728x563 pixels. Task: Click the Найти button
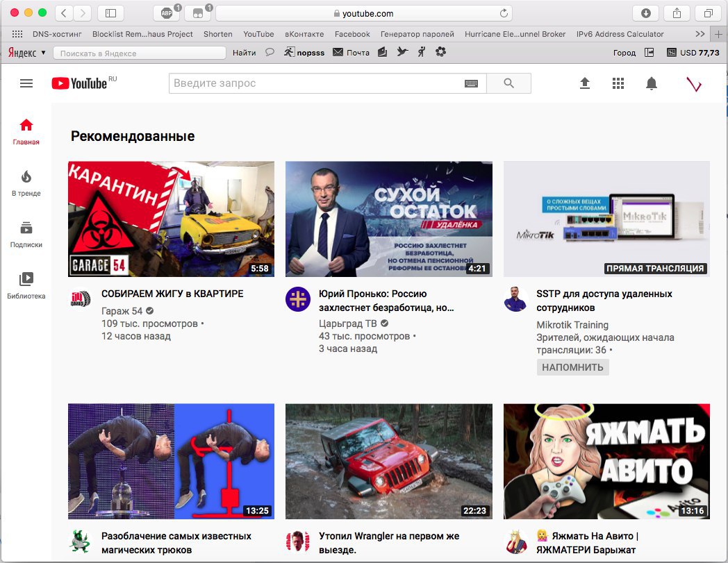click(245, 53)
